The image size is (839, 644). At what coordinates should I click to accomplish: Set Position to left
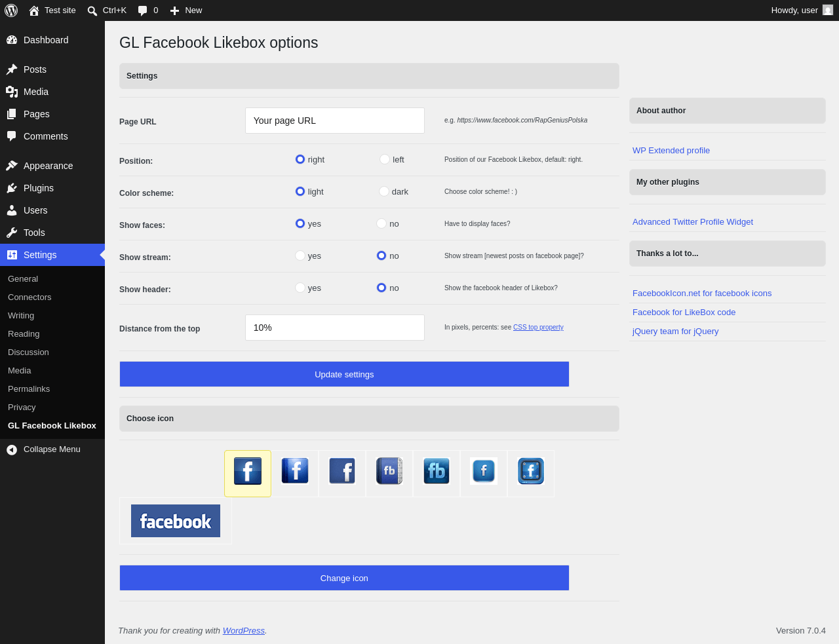(x=385, y=159)
